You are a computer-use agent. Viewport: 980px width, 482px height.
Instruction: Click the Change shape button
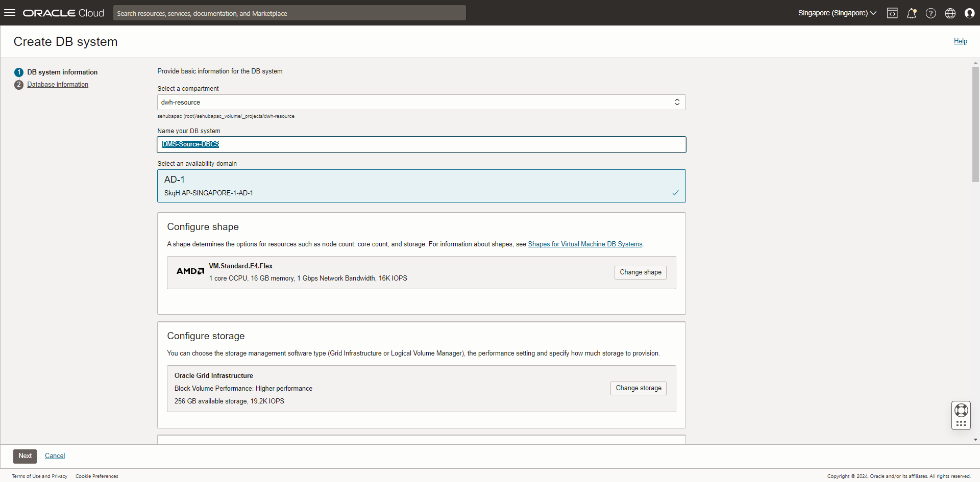(641, 272)
